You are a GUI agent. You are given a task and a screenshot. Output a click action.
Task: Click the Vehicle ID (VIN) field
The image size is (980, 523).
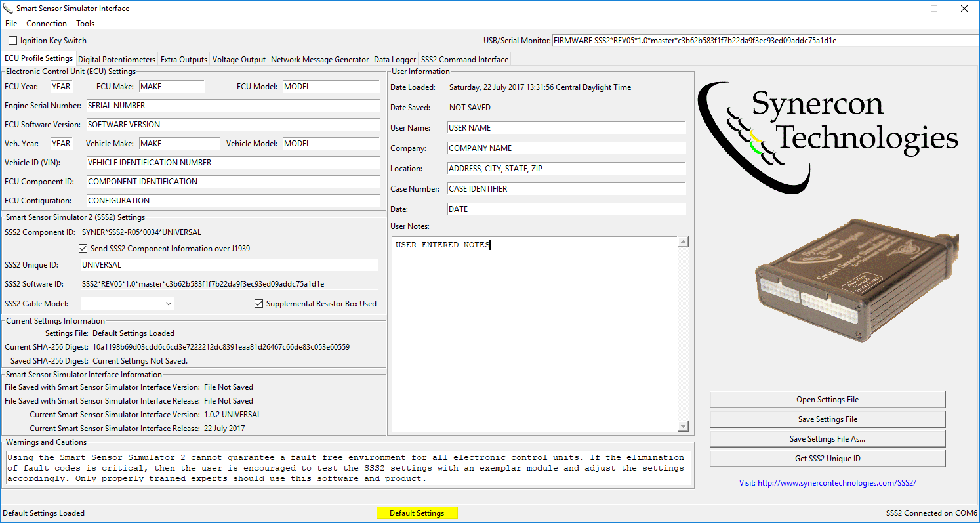[x=233, y=163]
